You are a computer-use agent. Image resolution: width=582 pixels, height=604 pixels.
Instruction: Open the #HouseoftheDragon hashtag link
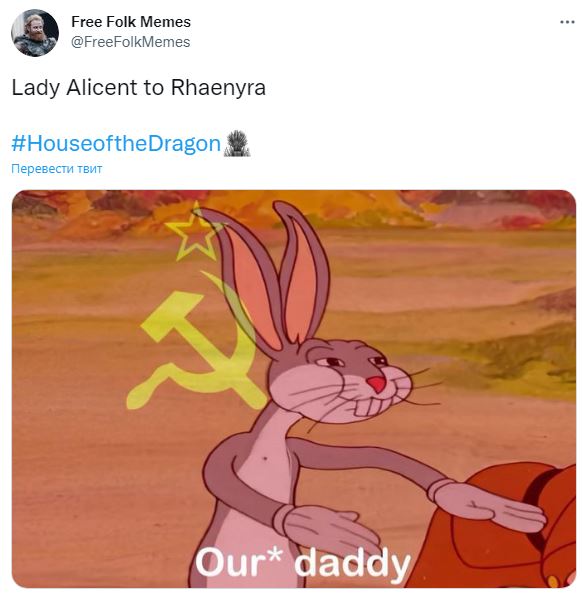point(116,143)
